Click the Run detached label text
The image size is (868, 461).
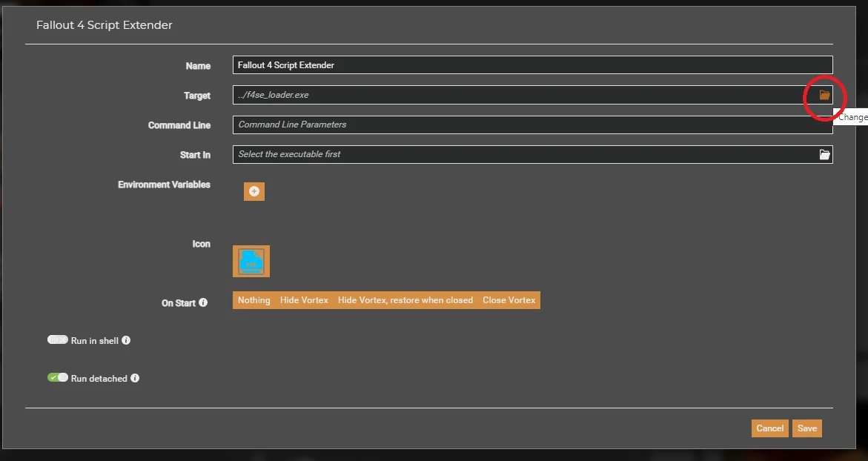pyautogui.click(x=99, y=379)
